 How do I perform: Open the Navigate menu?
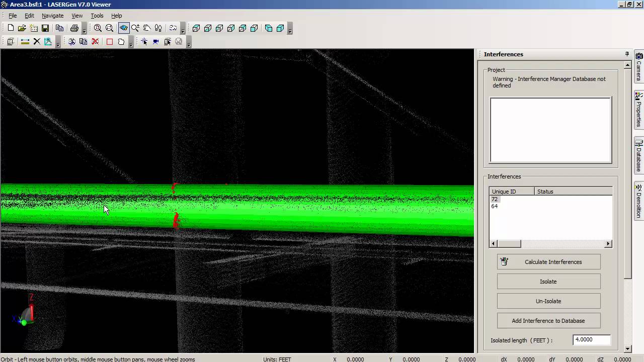[x=53, y=16]
